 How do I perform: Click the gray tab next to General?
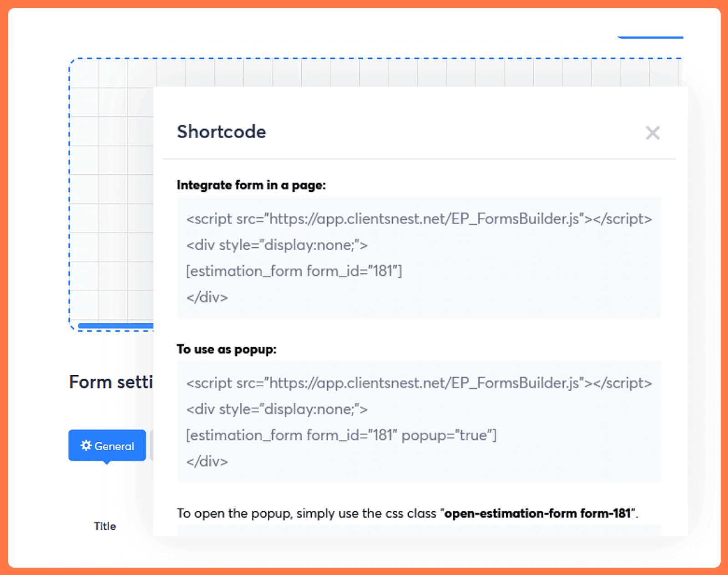tap(152, 445)
